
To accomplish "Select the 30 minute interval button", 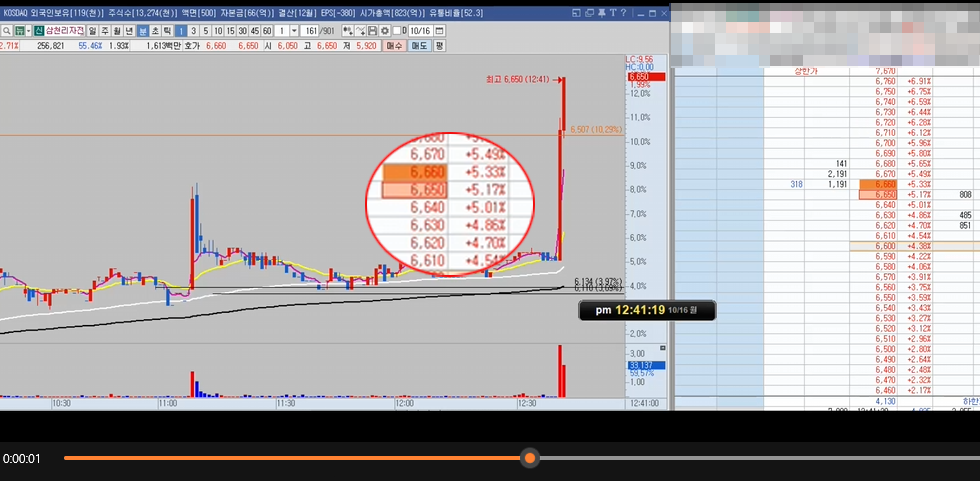I will coord(242,31).
